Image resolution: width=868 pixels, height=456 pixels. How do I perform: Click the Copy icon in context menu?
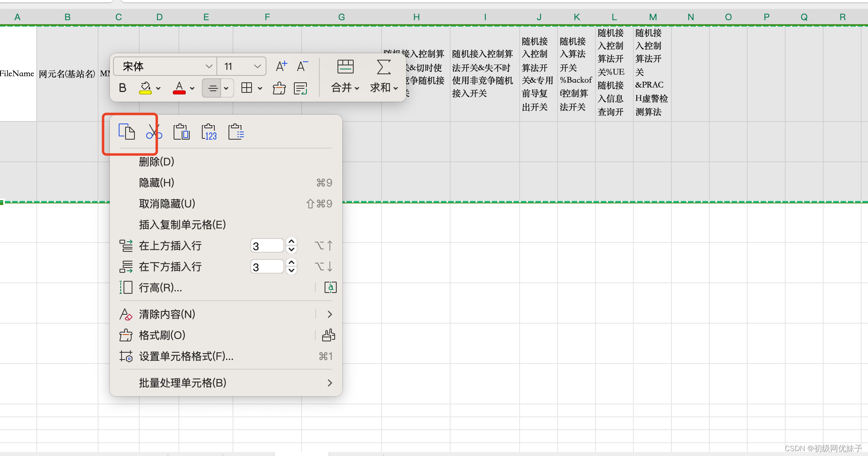(x=126, y=132)
